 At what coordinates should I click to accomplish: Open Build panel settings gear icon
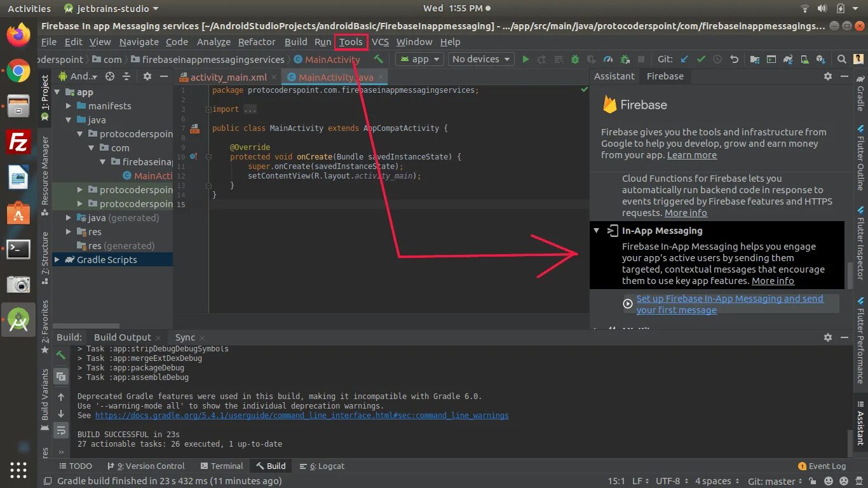[x=827, y=337]
